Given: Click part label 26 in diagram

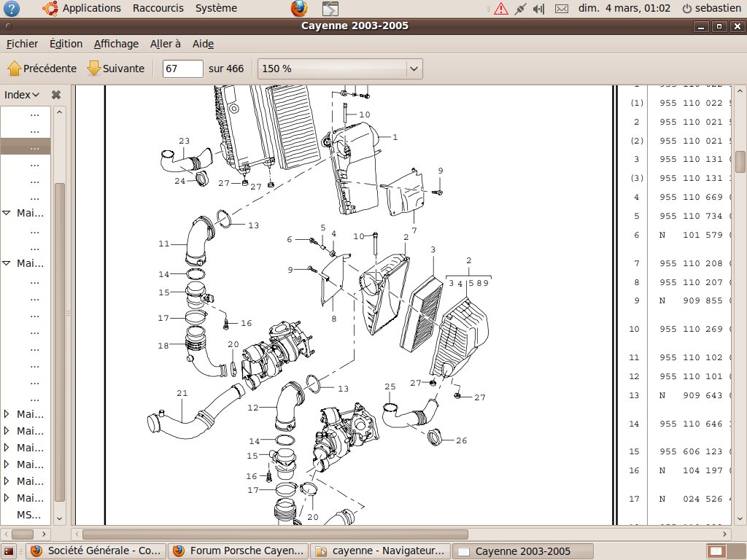Looking at the screenshot, I should click(x=461, y=440).
